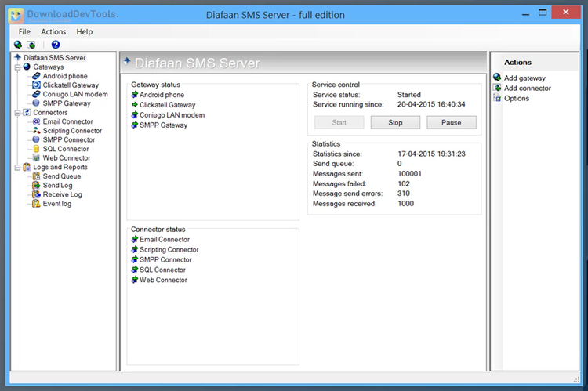Viewport: 588px width, 391px height.
Task: Open Send Queue label in tree
Action: 61,176
